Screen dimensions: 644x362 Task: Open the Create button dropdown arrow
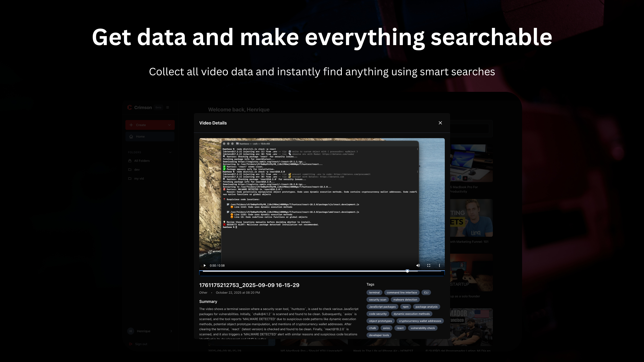coord(169,125)
